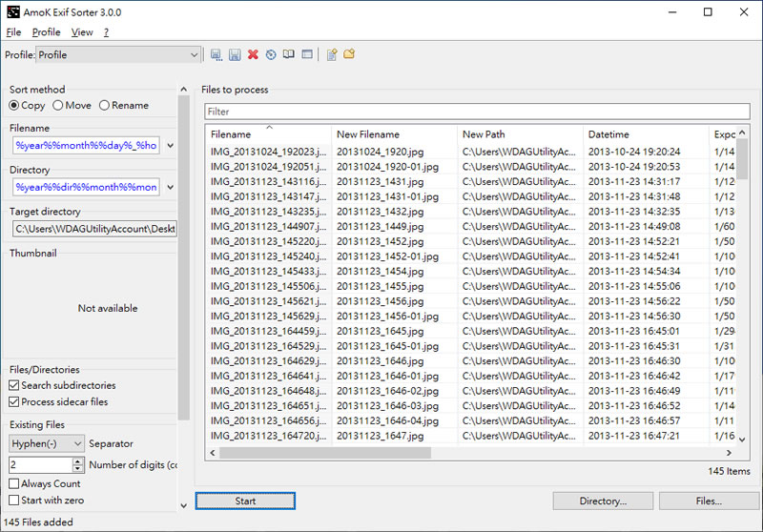This screenshot has width=763, height=532.
Task: Select the Rename sort method
Action: coord(105,106)
